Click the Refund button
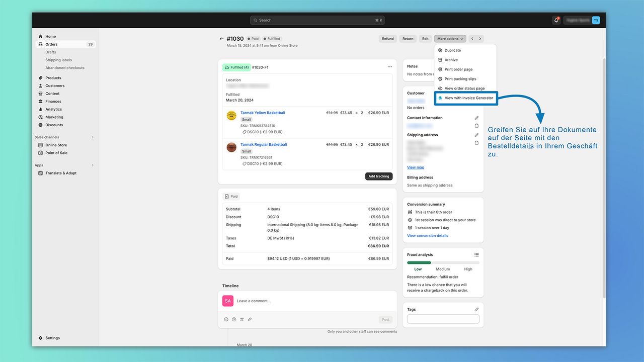644x362 pixels. pos(388,39)
